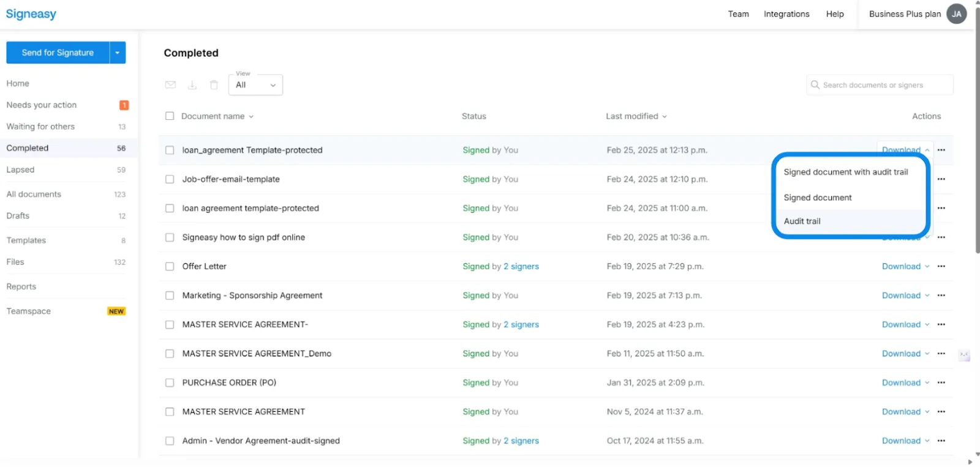Open more actions for Nov 5 MASTER SERVICE AGREEMENT
980x470 pixels.
coord(941,412)
